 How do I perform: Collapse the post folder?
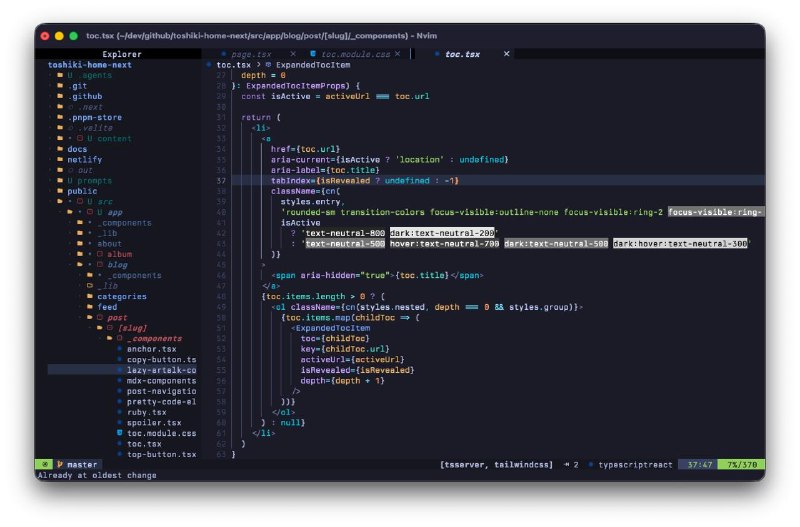click(x=117, y=317)
